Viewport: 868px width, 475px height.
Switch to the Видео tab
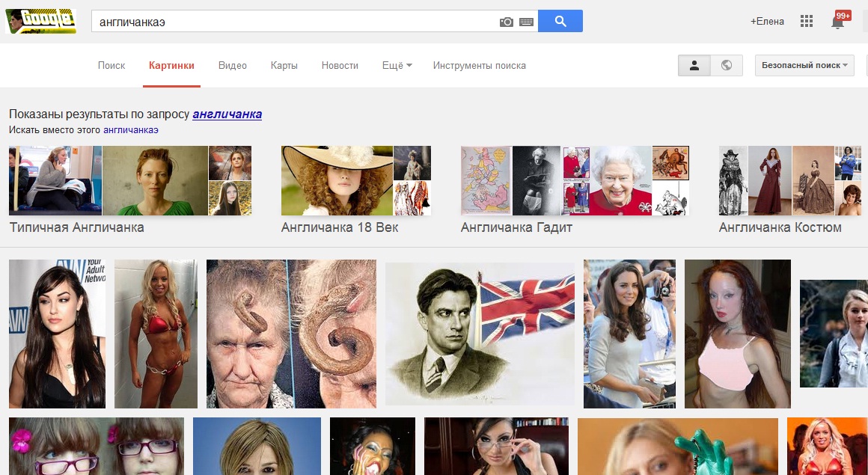coord(232,65)
